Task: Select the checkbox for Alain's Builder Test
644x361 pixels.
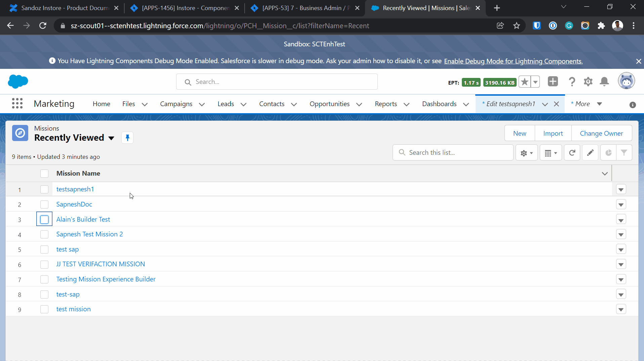Action: [44, 220]
